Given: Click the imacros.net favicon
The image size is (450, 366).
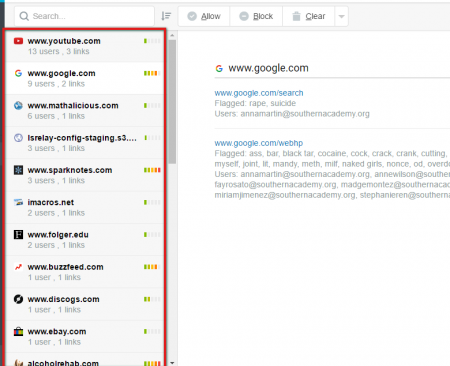Looking at the screenshot, I should pyautogui.click(x=18, y=202).
